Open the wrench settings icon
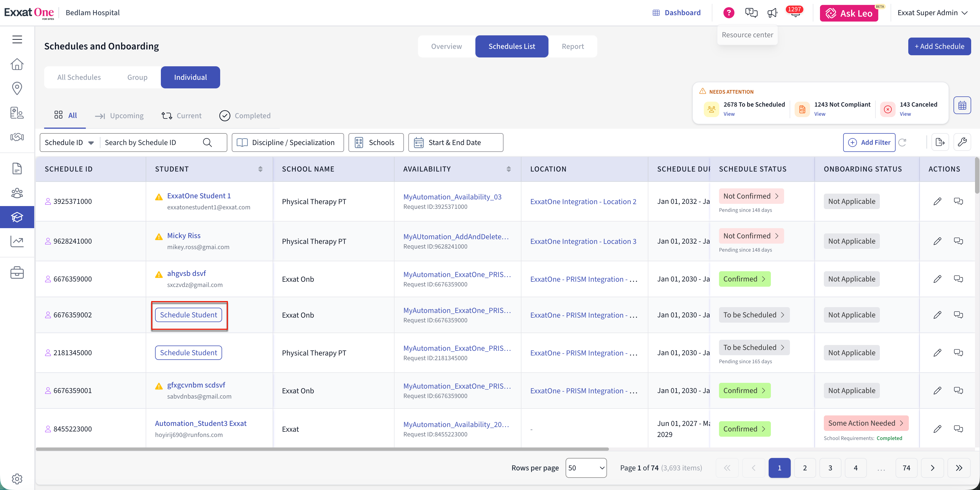 tap(962, 143)
